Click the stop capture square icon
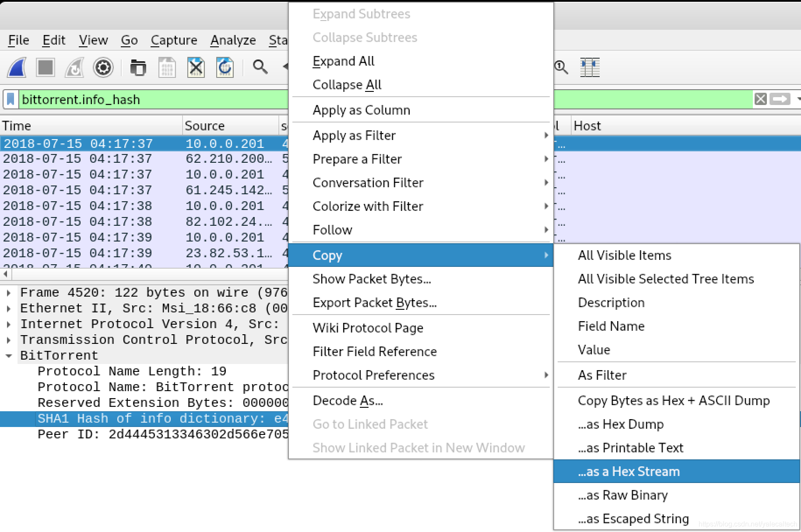This screenshot has height=532, width=801. tap(45, 67)
